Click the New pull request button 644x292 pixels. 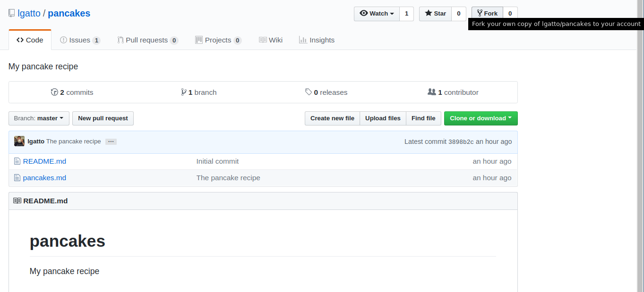103,118
